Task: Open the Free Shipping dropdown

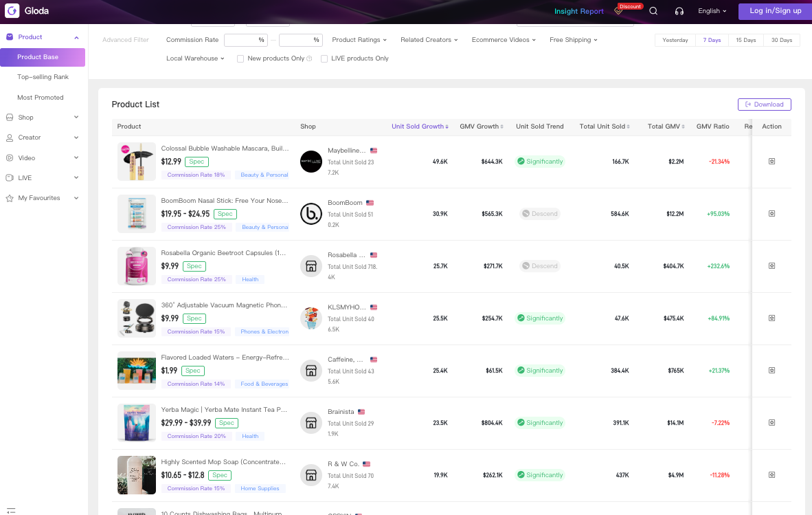Action: pyautogui.click(x=573, y=40)
